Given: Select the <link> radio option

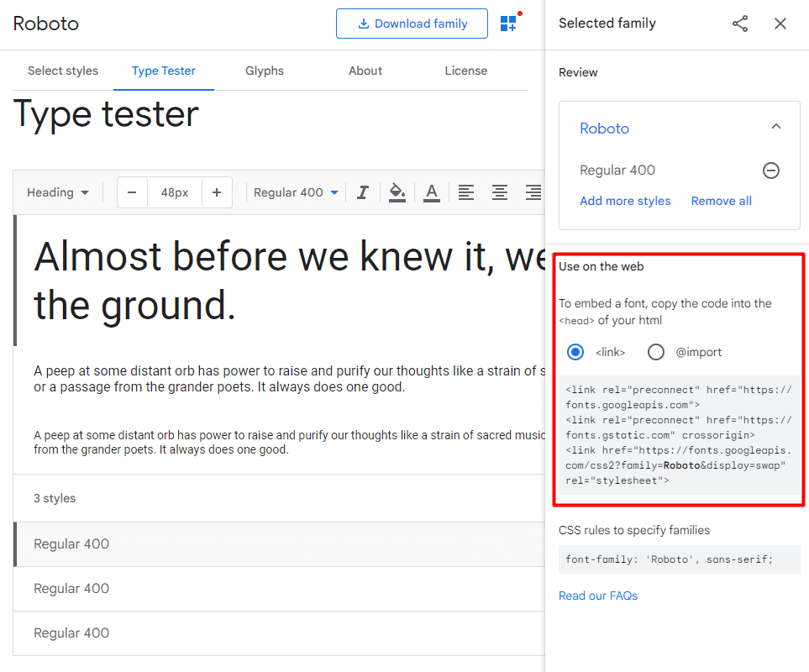Looking at the screenshot, I should coord(575,352).
